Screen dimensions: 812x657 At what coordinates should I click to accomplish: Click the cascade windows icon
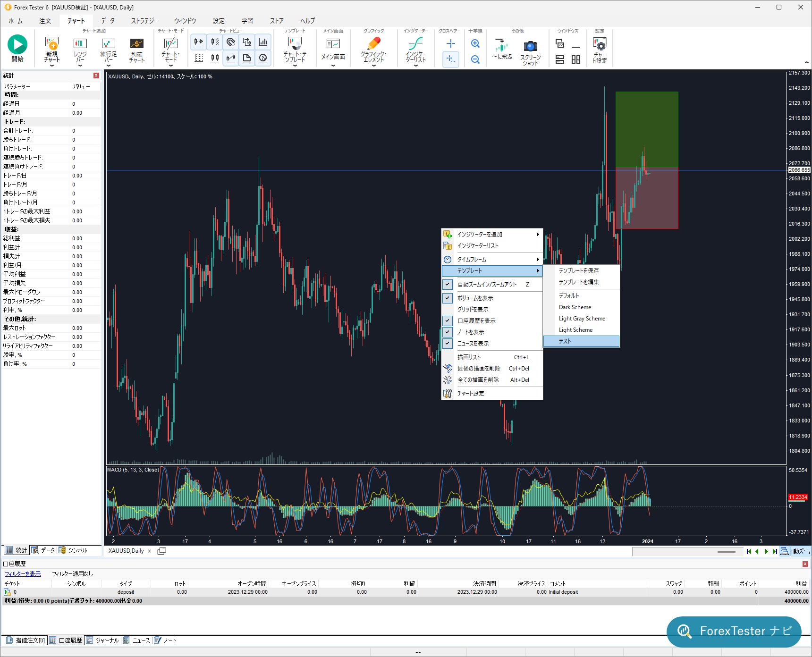point(560,43)
